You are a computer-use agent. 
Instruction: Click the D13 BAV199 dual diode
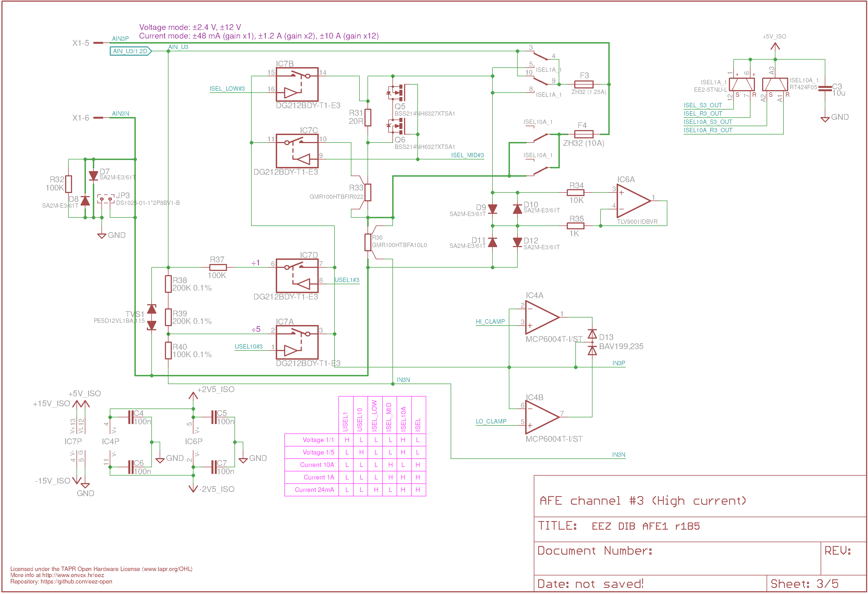(592, 342)
